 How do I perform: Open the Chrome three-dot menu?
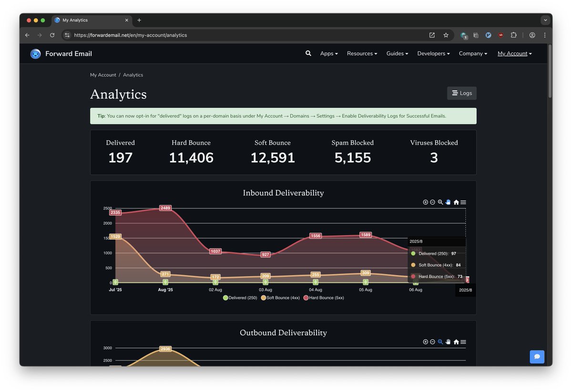tap(544, 35)
